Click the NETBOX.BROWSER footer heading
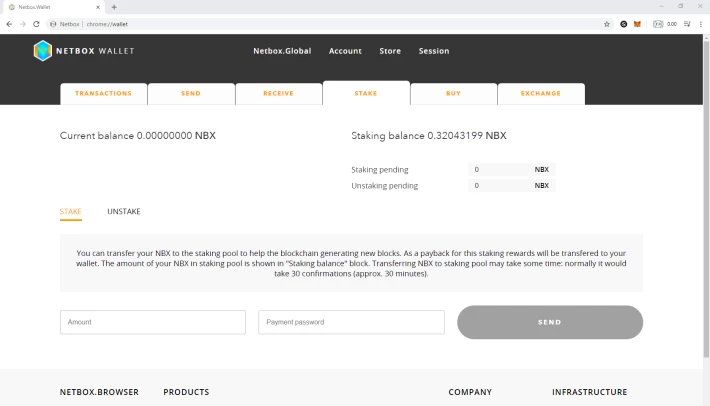Viewport: 710px width, 406px height. pos(99,392)
